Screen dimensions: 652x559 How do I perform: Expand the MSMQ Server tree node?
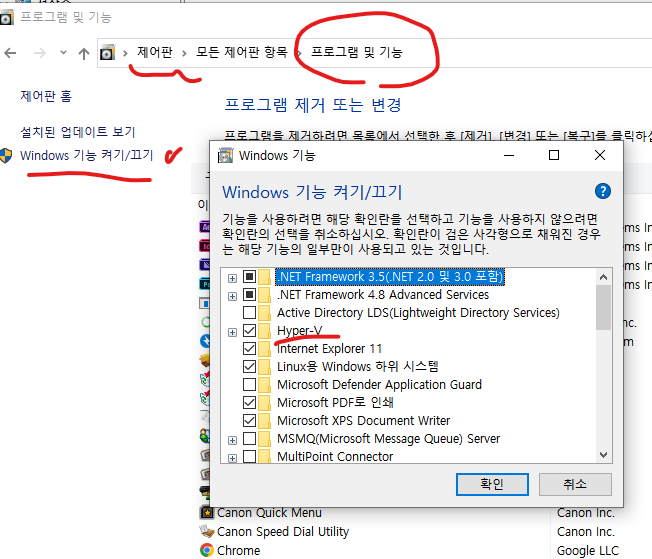pos(232,440)
